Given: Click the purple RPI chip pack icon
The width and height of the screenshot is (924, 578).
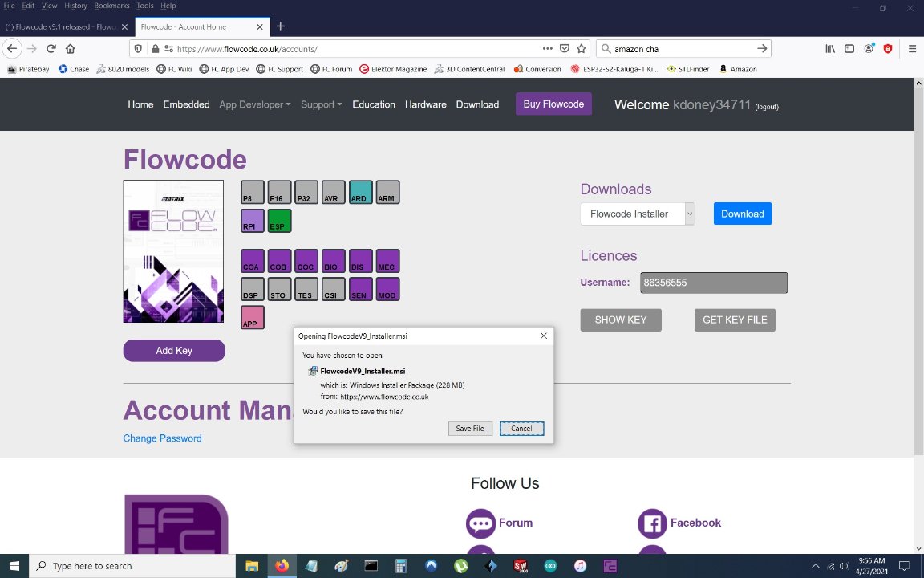Looking at the screenshot, I should coord(252,221).
